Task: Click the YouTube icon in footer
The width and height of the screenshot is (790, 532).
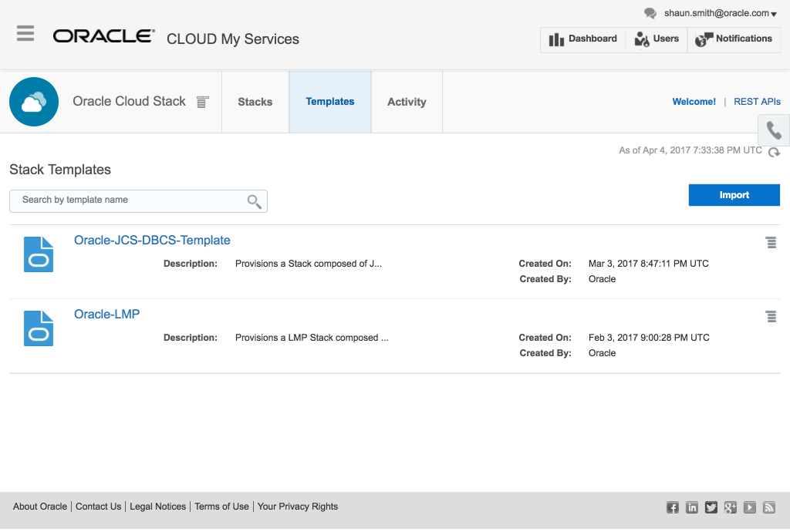Action: tap(750, 507)
